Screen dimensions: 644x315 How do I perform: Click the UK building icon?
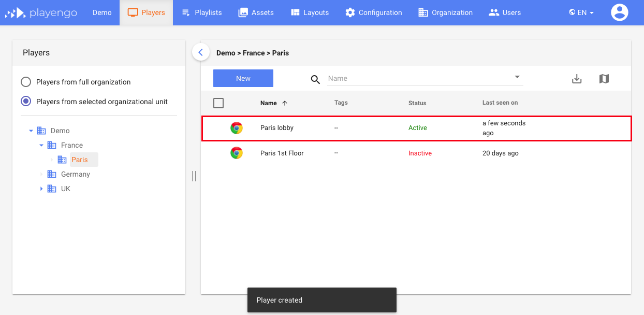(52, 189)
